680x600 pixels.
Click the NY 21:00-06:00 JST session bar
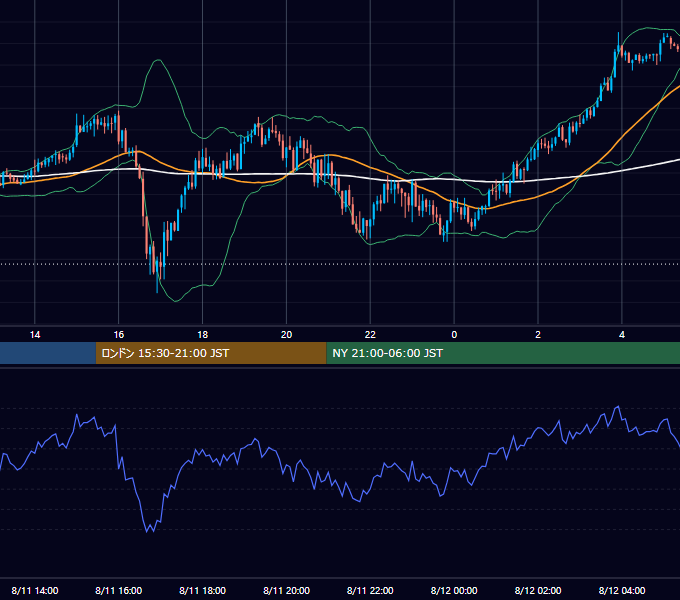pyautogui.click(x=503, y=353)
